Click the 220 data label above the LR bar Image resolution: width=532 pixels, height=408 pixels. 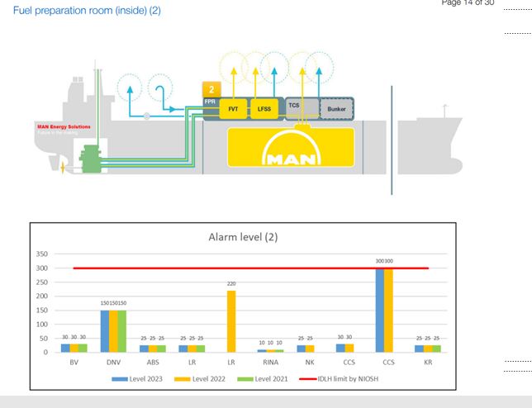231,284
